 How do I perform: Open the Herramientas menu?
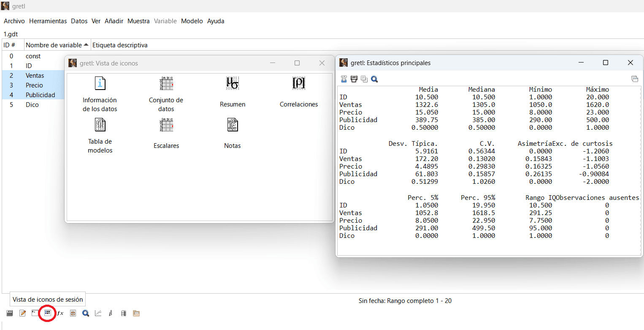48,21
